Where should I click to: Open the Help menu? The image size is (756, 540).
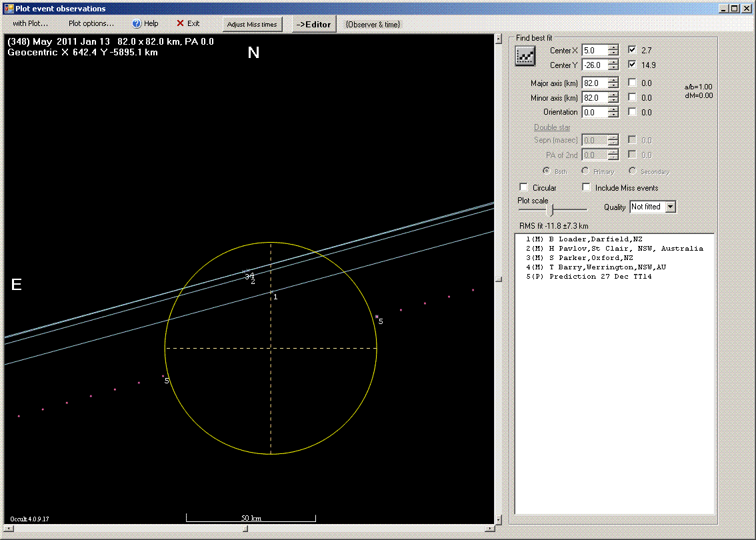click(145, 23)
